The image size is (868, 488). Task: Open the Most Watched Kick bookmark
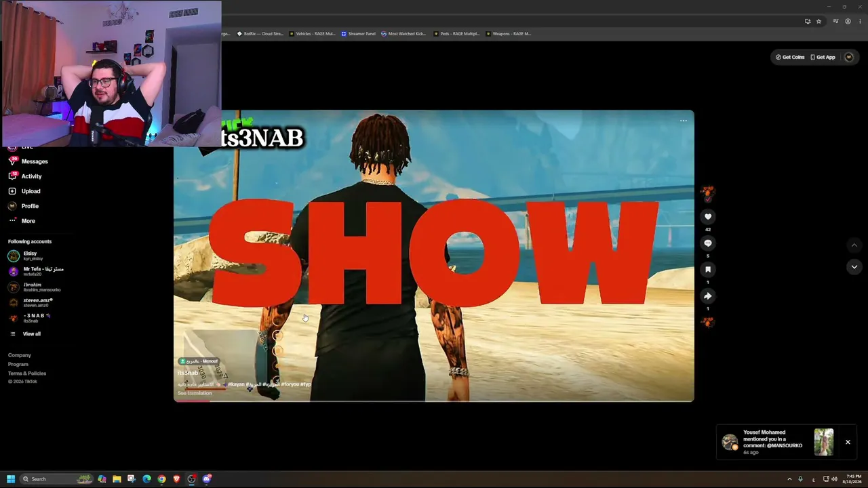coord(403,34)
